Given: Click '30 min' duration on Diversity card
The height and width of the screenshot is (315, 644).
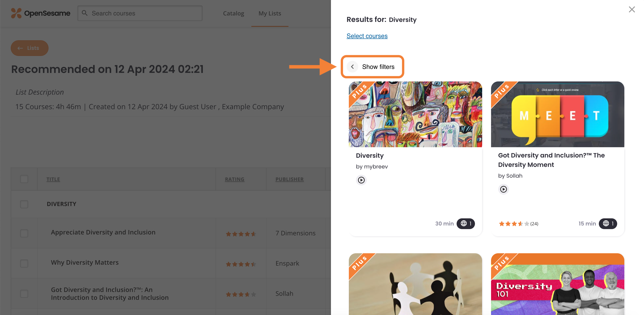Looking at the screenshot, I should [444, 224].
